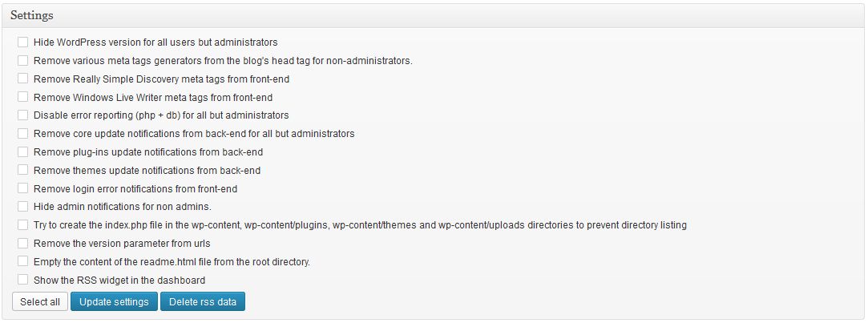868x323 pixels.
Task: Check Remove core update notifications option
Action: click(22, 133)
